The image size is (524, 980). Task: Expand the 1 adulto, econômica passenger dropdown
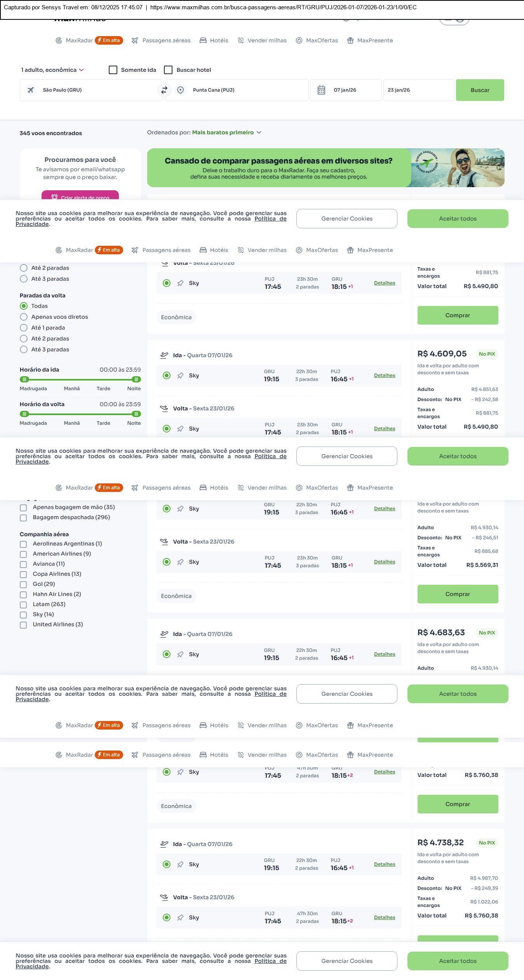coord(52,70)
